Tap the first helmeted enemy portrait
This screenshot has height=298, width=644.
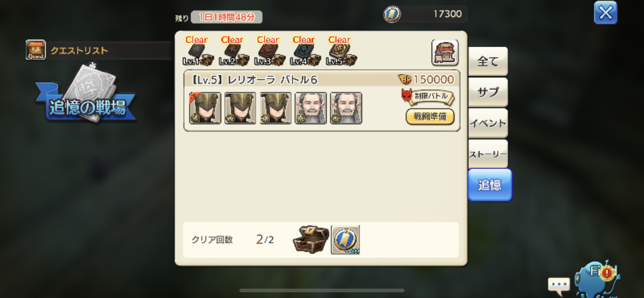tap(205, 108)
